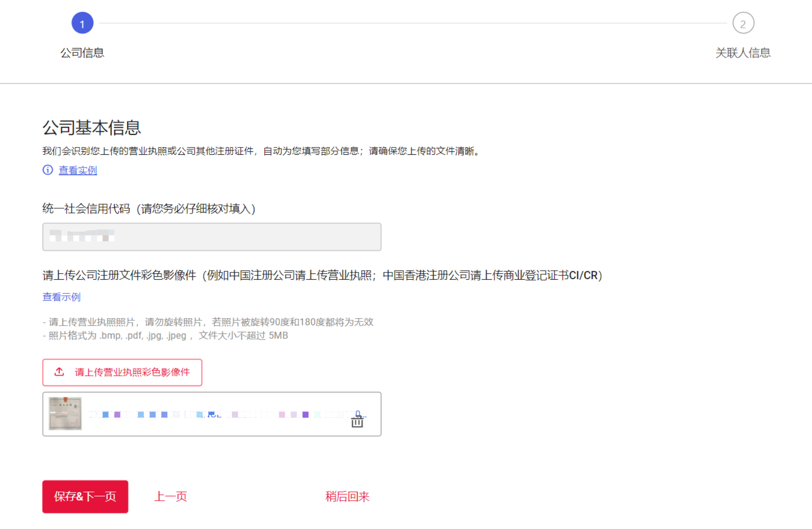Choose 稍后回来 to return later
Image resolution: width=812 pixels, height=529 pixels.
pos(347,497)
